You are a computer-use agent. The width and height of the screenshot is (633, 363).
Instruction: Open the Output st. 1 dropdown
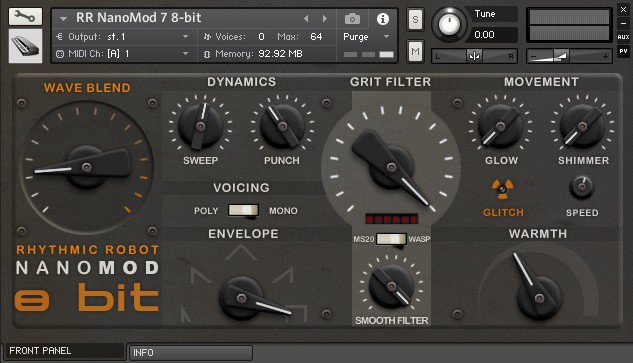(x=123, y=37)
